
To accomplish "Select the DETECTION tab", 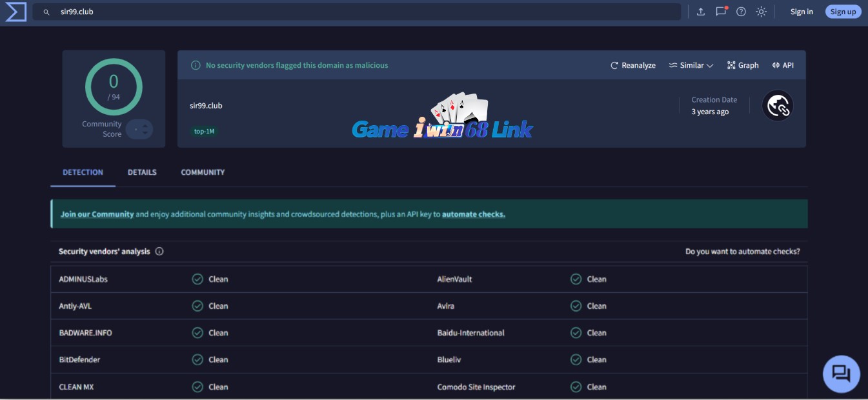I will (x=83, y=172).
